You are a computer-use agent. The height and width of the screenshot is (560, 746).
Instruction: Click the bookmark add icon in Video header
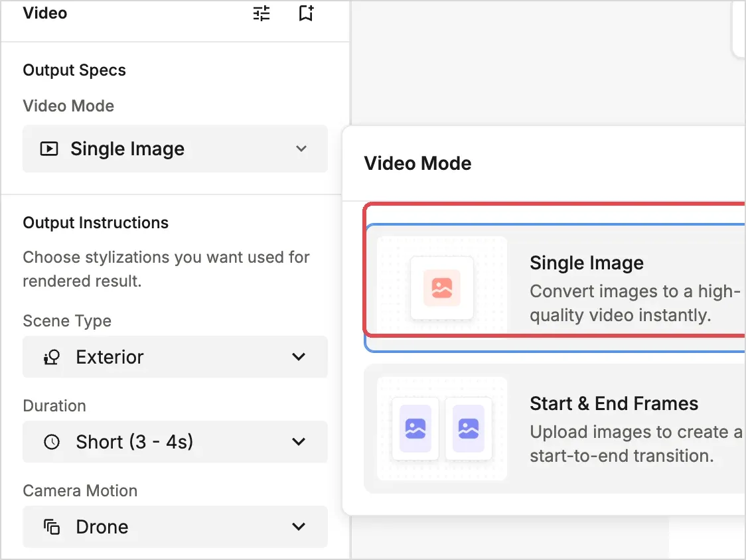point(306,13)
